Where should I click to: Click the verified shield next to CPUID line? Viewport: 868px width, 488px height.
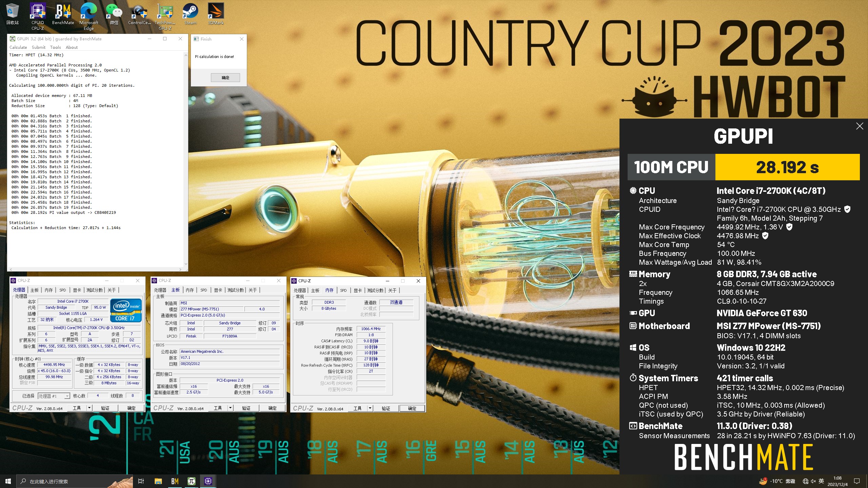pyautogui.click(x=847, y=209)
